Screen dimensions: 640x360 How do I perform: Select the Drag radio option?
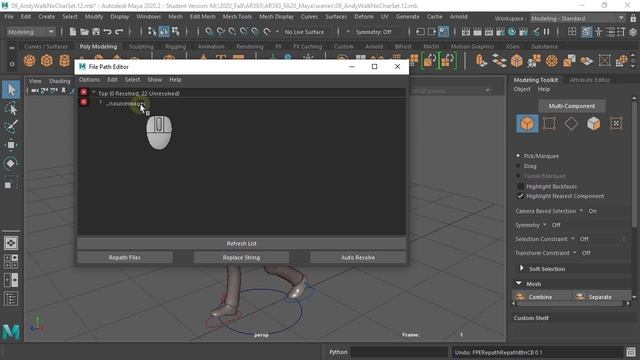[x=518, y=166]
